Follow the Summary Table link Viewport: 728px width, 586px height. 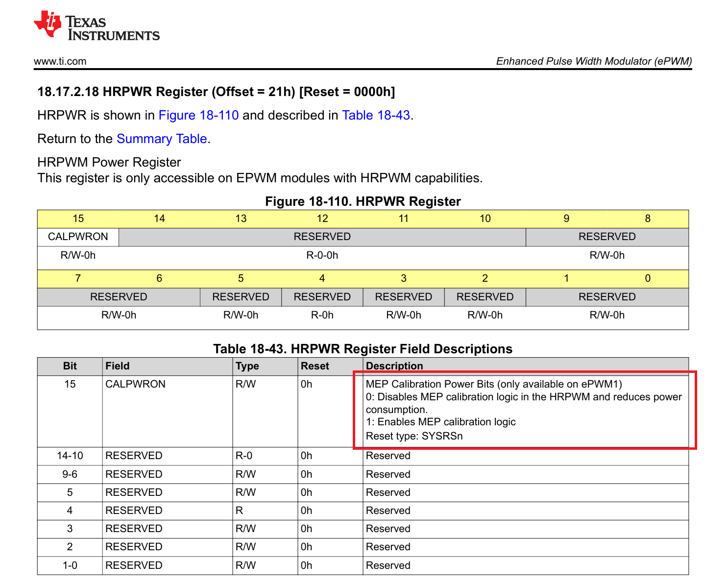(x=162, y=139)
